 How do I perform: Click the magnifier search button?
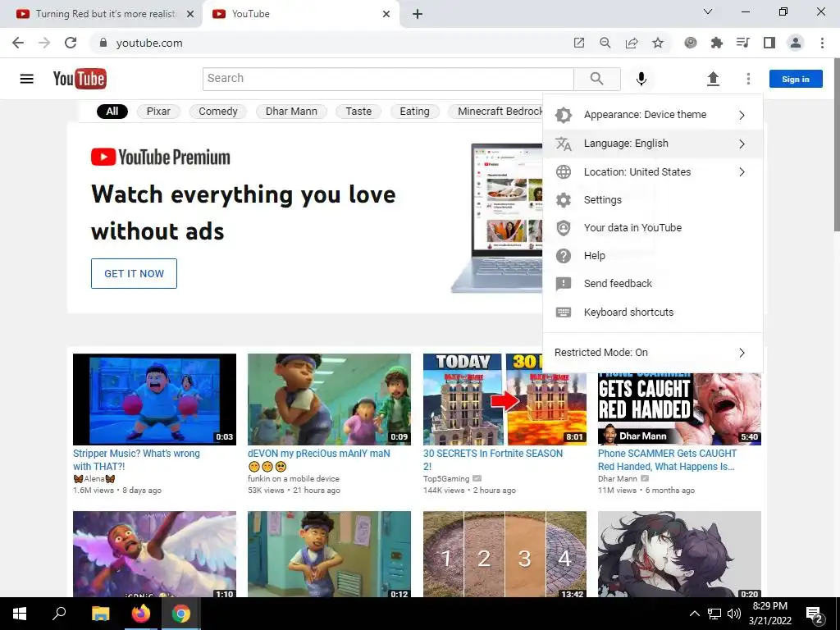pyautogui.click(x=597, y=79)
